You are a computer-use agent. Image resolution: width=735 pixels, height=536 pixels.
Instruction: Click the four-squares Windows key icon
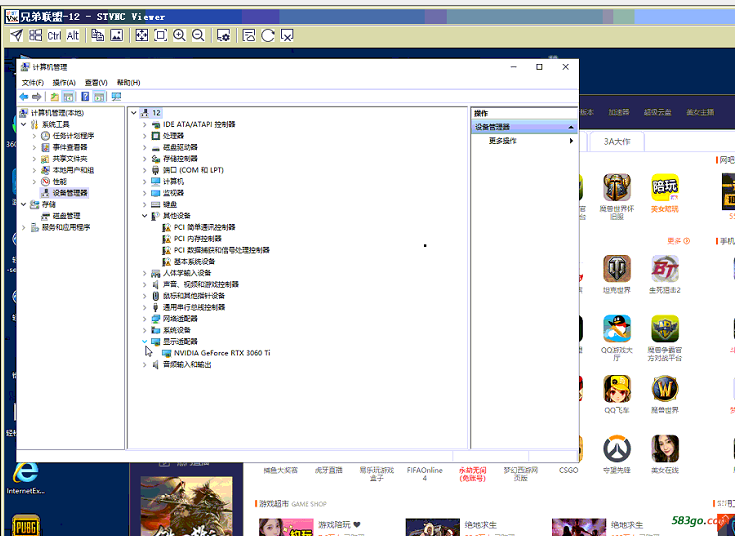click(35, 35)
